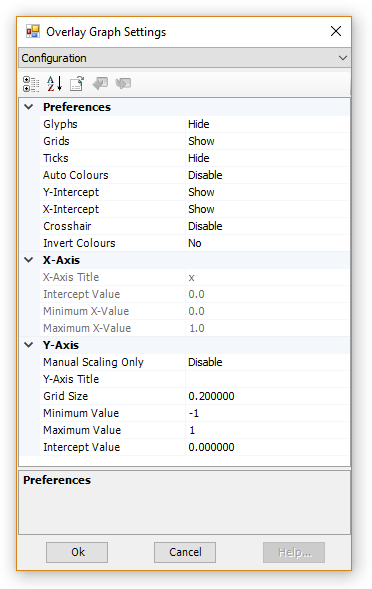Collapse the X-Axis section
The width and height of the screenshot is (372, 589).
tap(29, 260)
